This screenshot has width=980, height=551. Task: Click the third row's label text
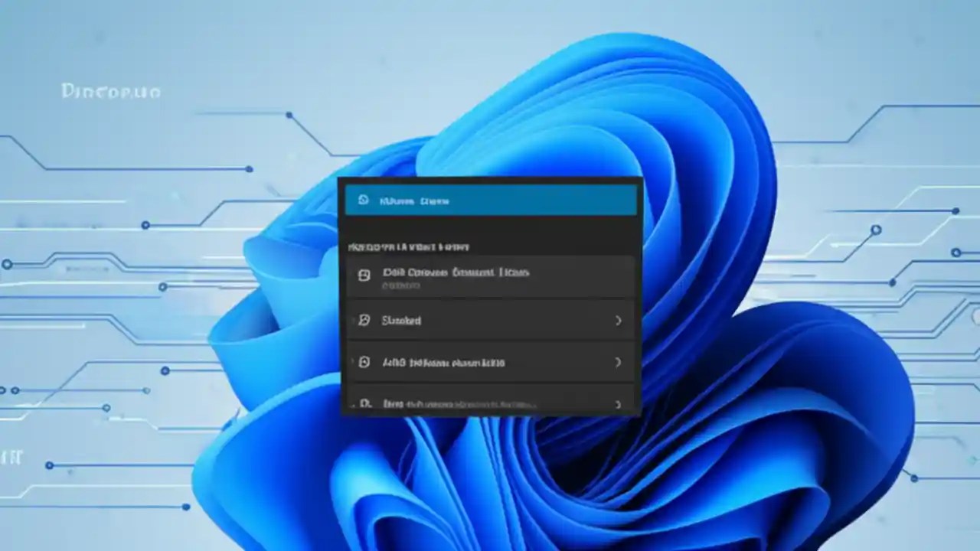[x=443, y=362]
